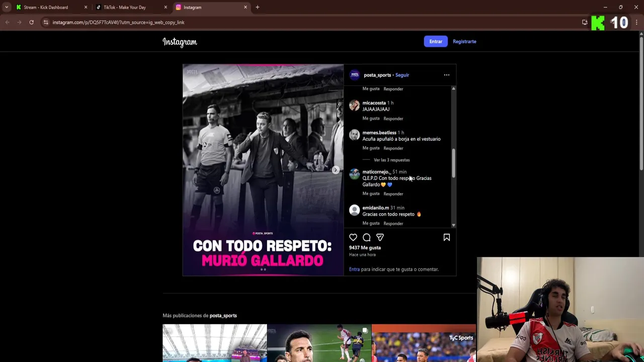Open first related post thumbnail

tap(215, 343)
